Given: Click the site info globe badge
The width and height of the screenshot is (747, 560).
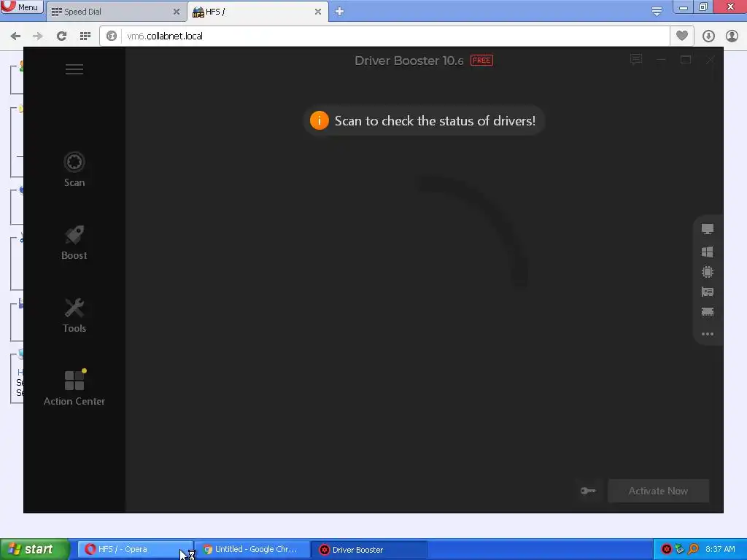Looking at the screenshot, I should pos(112,36).
